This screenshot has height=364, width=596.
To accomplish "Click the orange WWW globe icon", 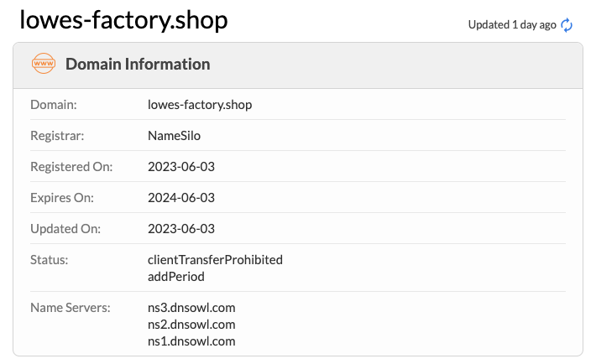I will tap(43, 64).
